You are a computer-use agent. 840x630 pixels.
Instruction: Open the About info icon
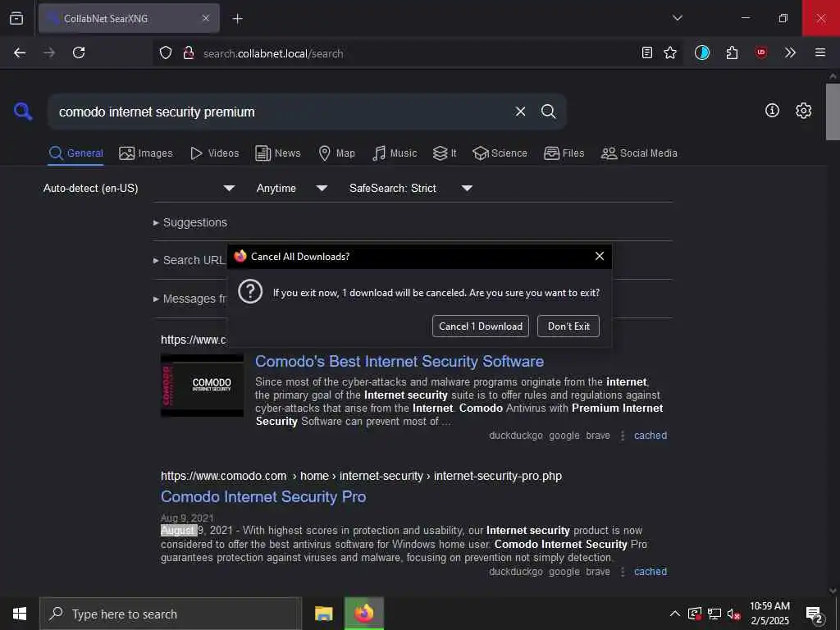coord(772,111)
